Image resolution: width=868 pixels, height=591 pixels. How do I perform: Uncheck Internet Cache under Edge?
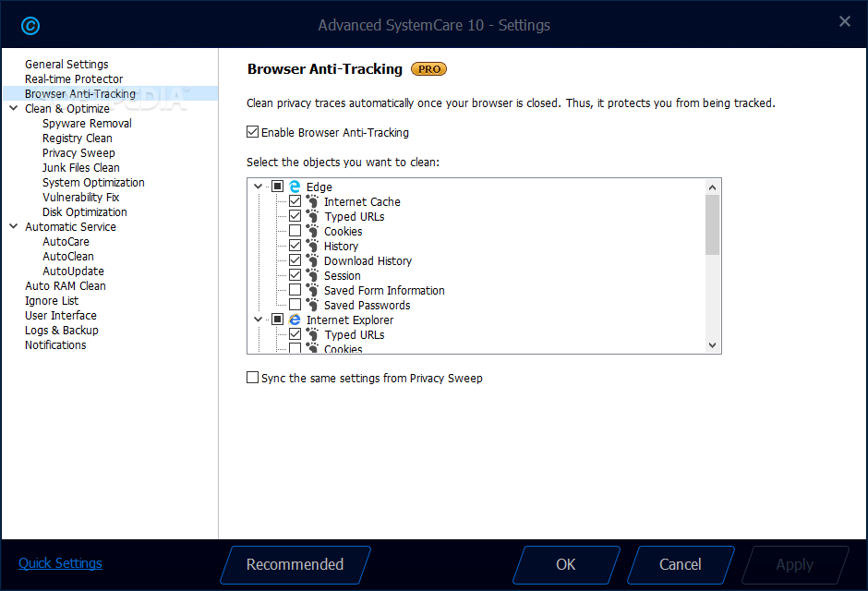pyautogui.click(x=295, y=201)
